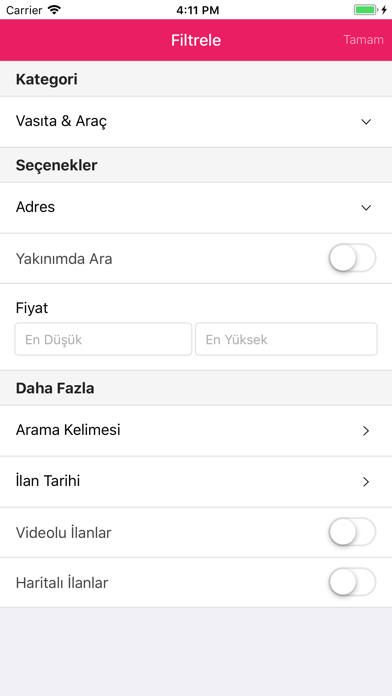
Task: Expand the Vasıta & Araç category dropdown
Action: click(x=196, y=122)
